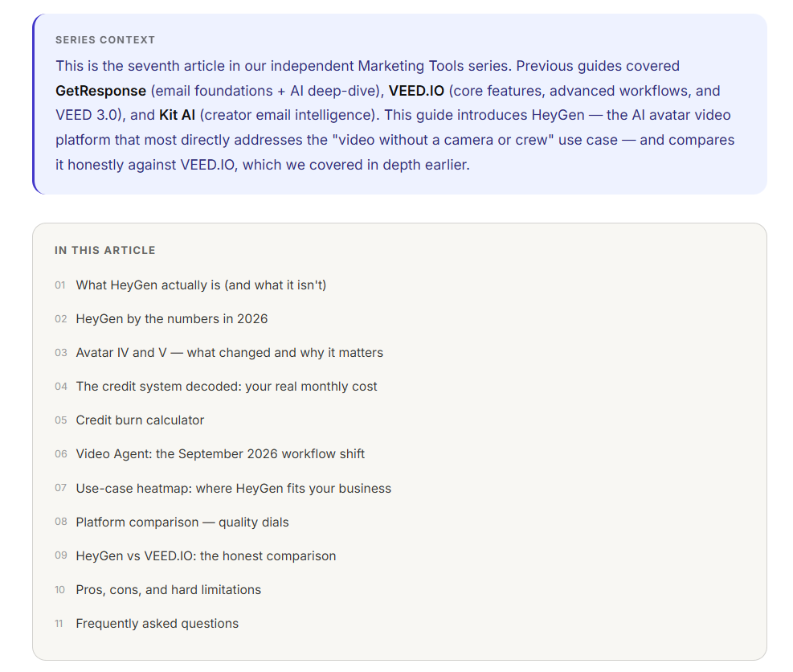Go to 'Pros, cons, and hard limitations'
This screenshot has height=672, width=793.
tap(168, 590)
